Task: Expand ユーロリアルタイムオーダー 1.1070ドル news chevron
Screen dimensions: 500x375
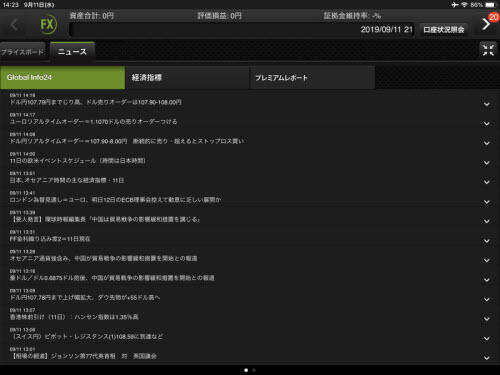Action: [x=487, y=124]
